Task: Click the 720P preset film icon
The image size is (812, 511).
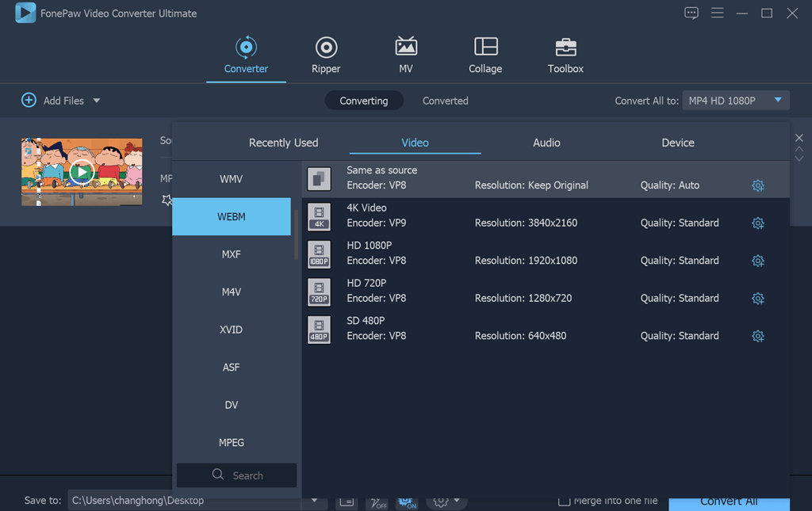Action: click(319, 292)
